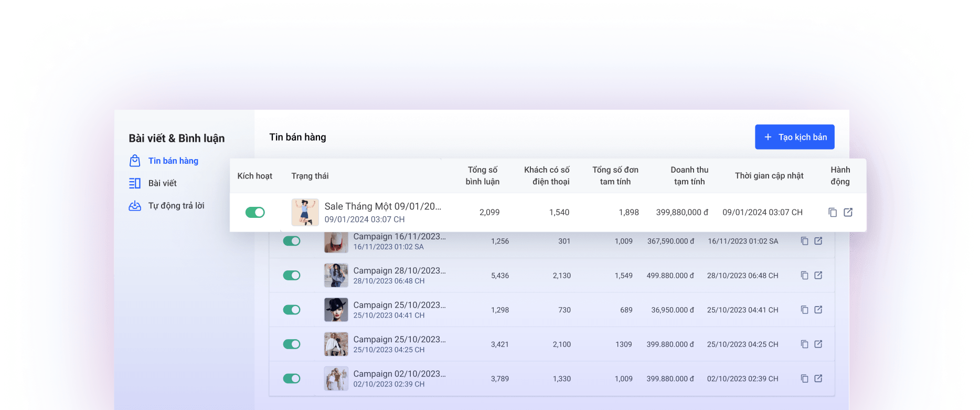980x410 pixels.
Task: Switch off Campaign 16/11/2023 toggle
Action: pos(292,241)
